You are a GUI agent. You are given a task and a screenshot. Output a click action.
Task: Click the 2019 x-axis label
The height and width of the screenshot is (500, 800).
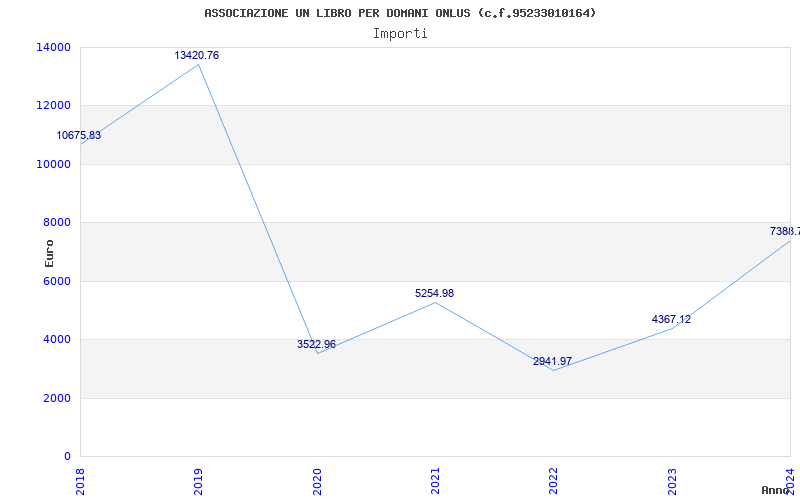[x=198, y=481]
